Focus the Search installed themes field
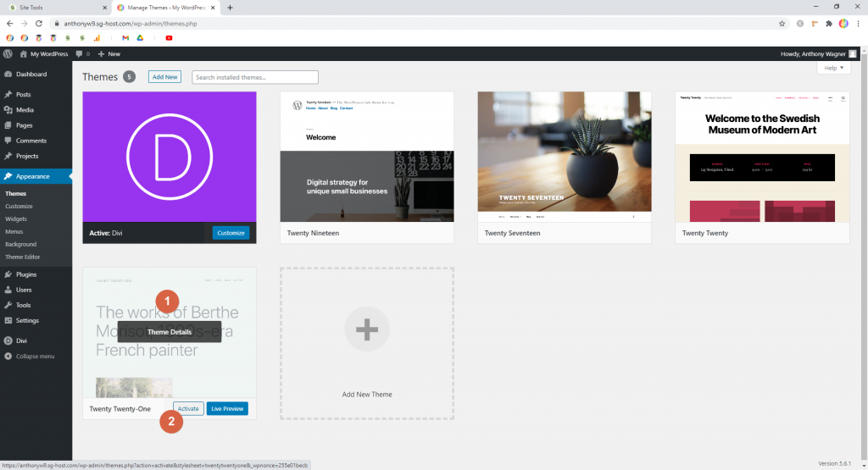868x470 pixels. pyautogui.click(x=255, y=77)
